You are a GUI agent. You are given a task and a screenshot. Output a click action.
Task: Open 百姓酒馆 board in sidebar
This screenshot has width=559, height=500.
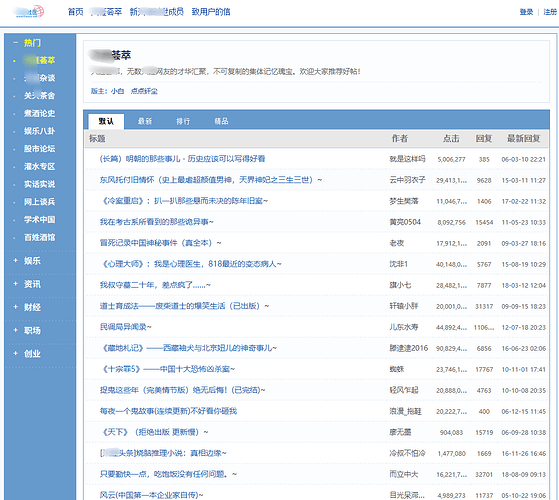click(39, 237)
